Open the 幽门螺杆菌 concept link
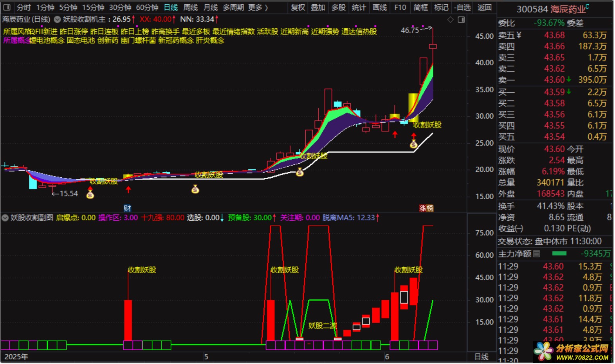 tap(138, 40)
